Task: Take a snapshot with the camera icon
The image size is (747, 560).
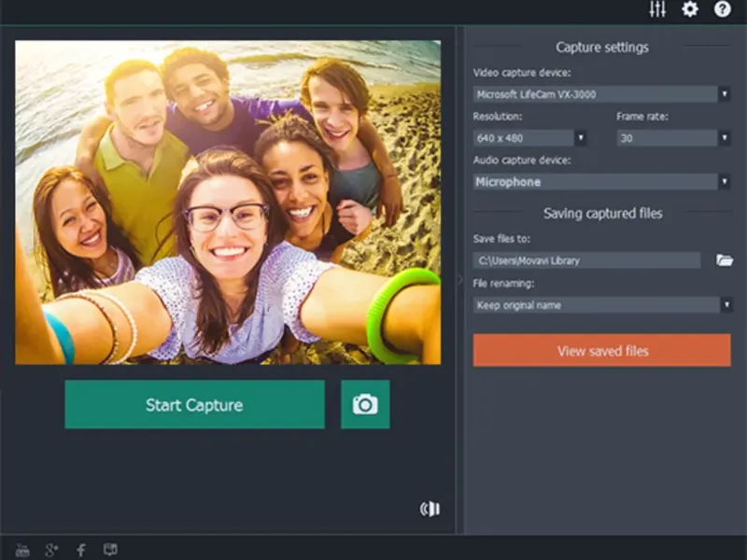Action: pyautogui.click(x=365, y=404)
